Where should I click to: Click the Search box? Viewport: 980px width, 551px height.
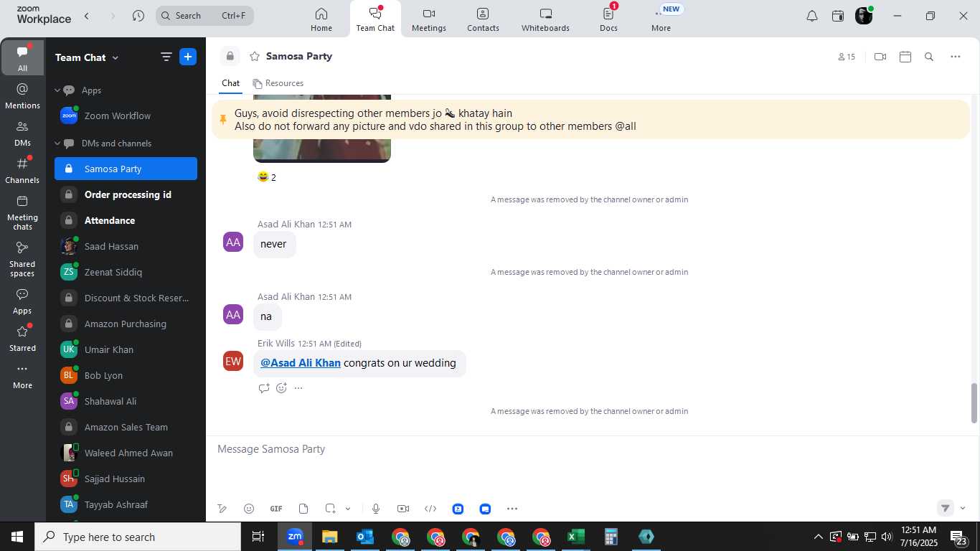[x=204, y=16]
